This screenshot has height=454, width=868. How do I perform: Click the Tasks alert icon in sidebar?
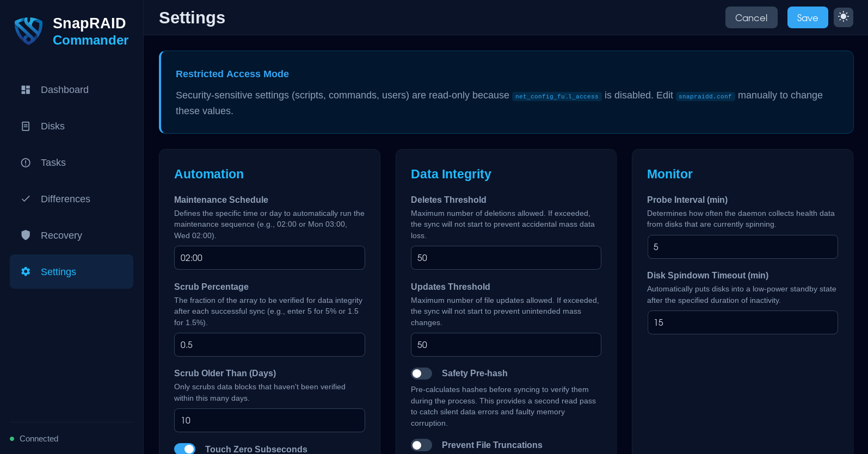(x=26, y=163)
